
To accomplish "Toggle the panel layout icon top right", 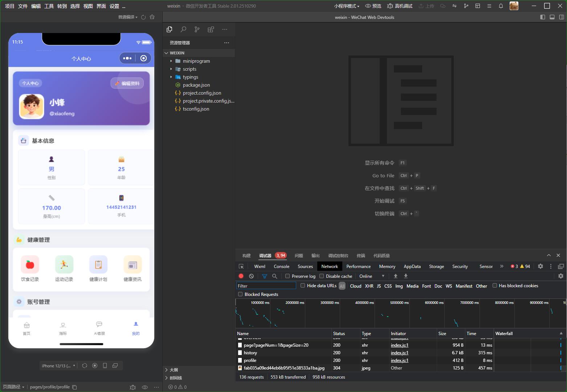I will [552, 17].
